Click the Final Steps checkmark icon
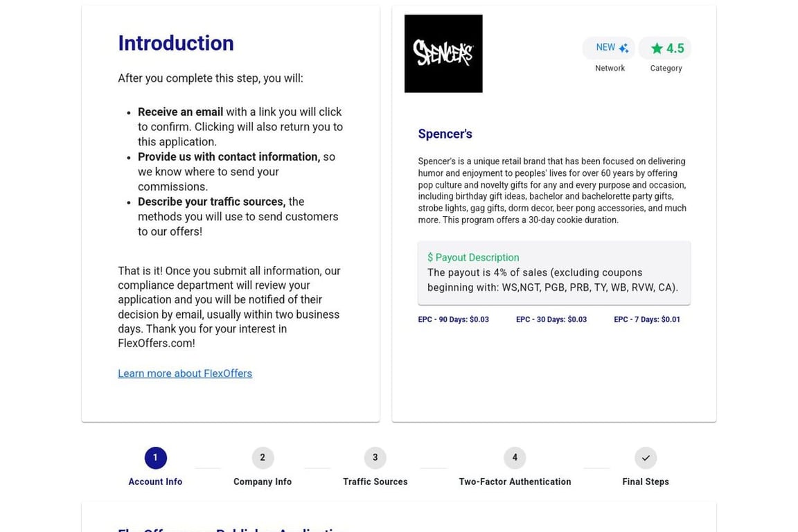The image size is (798, 532). [x=646, y=458]
